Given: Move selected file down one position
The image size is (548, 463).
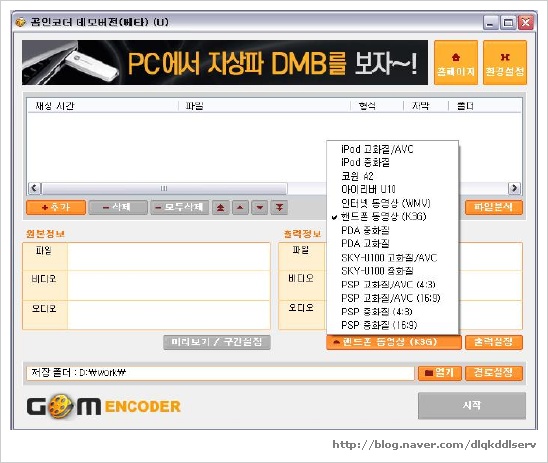Looking at the screenshot, I should (260, 208).
